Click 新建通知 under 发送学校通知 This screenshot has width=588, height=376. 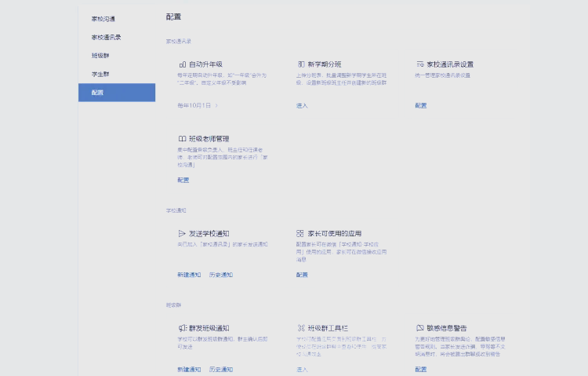pos(189,275)
